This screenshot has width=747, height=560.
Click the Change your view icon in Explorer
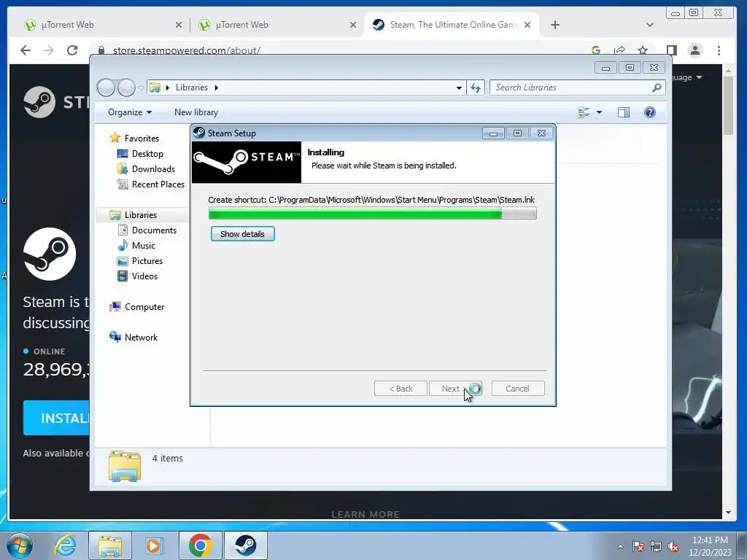click(x=584, y=112)
